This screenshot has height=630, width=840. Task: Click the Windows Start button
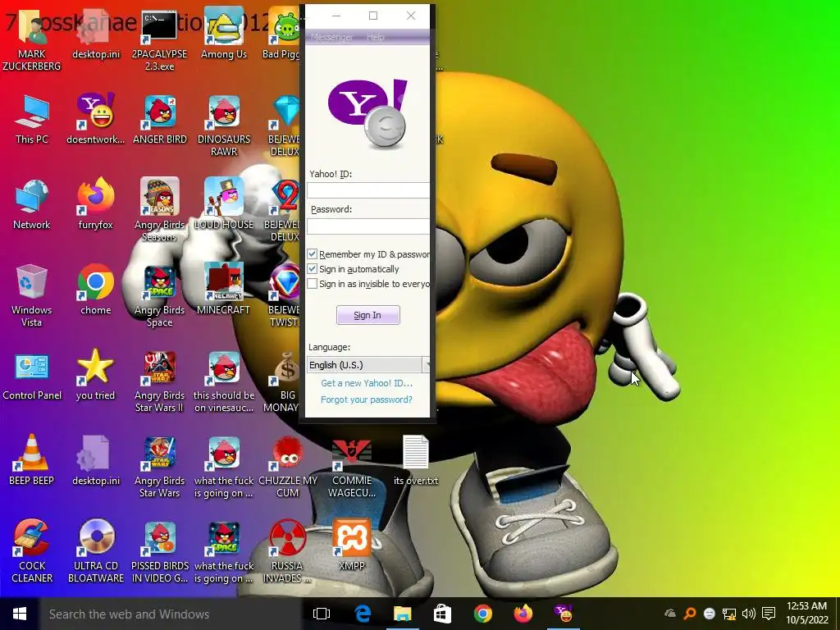tap(20, 614)
